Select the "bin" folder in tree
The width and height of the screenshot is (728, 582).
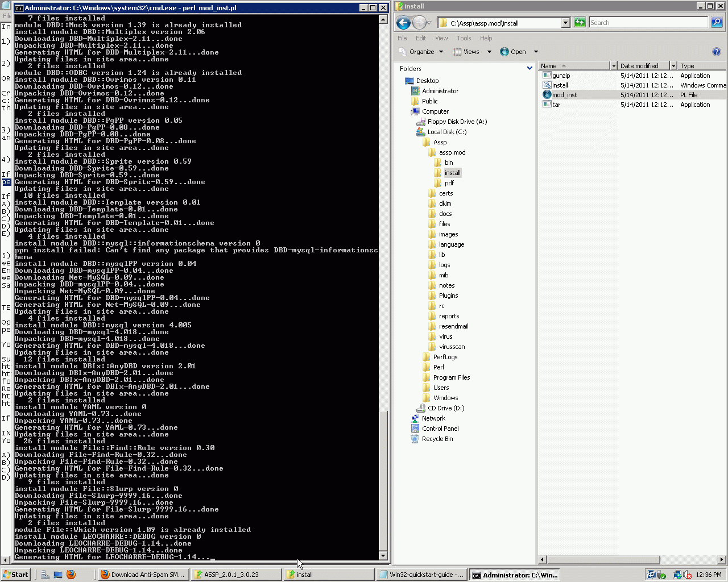click(449, 163)
